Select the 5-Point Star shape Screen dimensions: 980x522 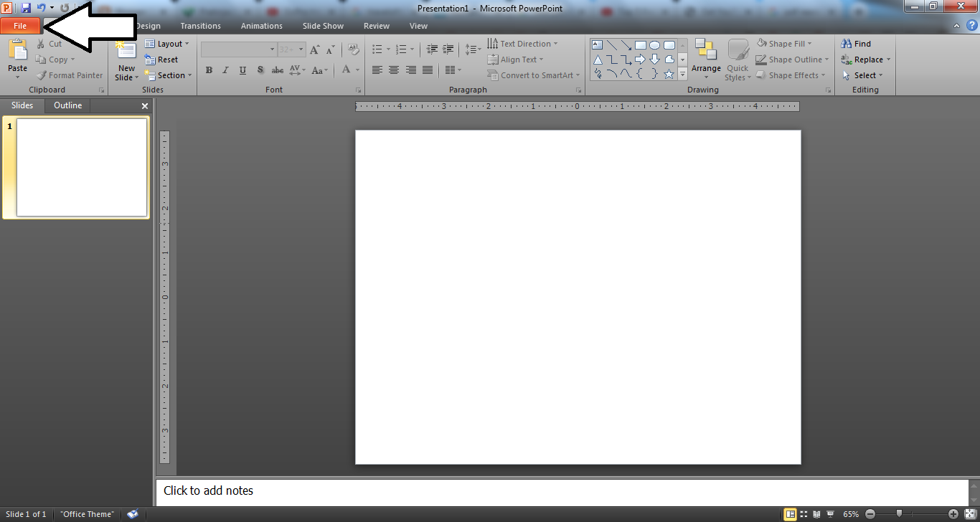click(x=669, y=75)
